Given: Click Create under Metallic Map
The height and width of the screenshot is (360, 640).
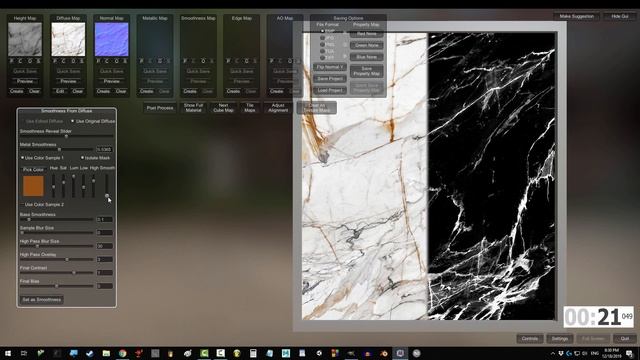Looking at the screenshot, I should (147, 91).
